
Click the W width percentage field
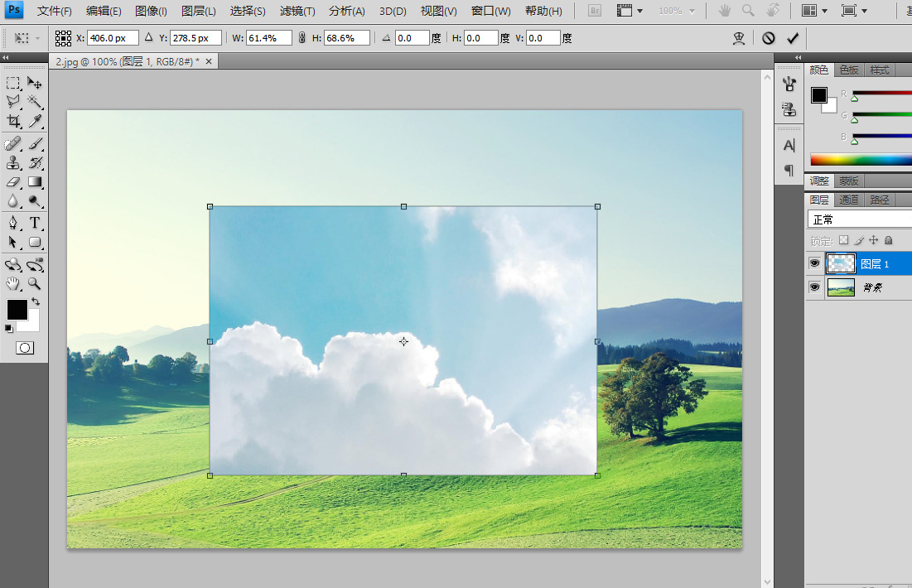[269, 38]
